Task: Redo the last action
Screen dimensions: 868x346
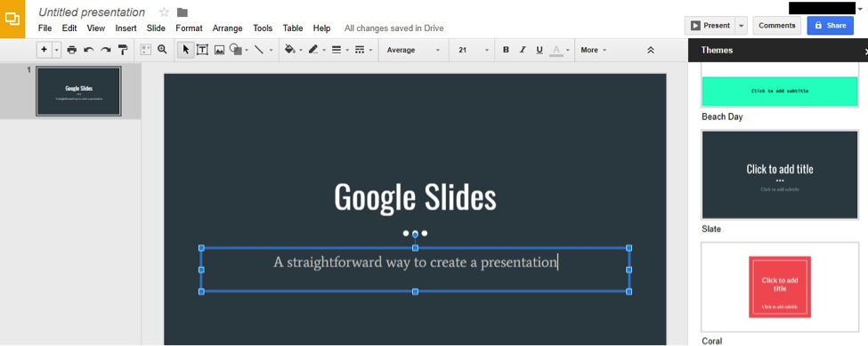Action: (106, 50)
